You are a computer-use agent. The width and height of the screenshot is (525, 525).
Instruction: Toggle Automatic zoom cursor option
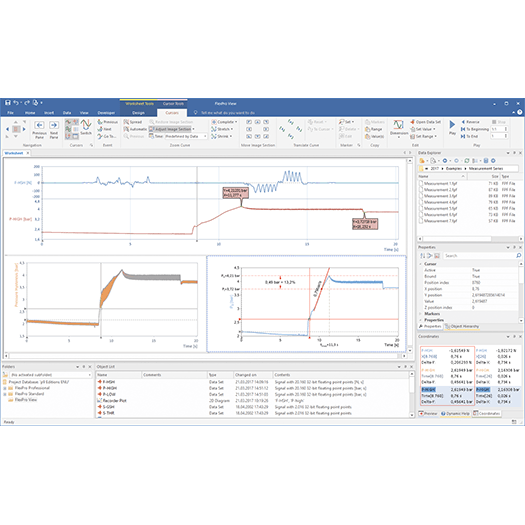click(135, 129)
